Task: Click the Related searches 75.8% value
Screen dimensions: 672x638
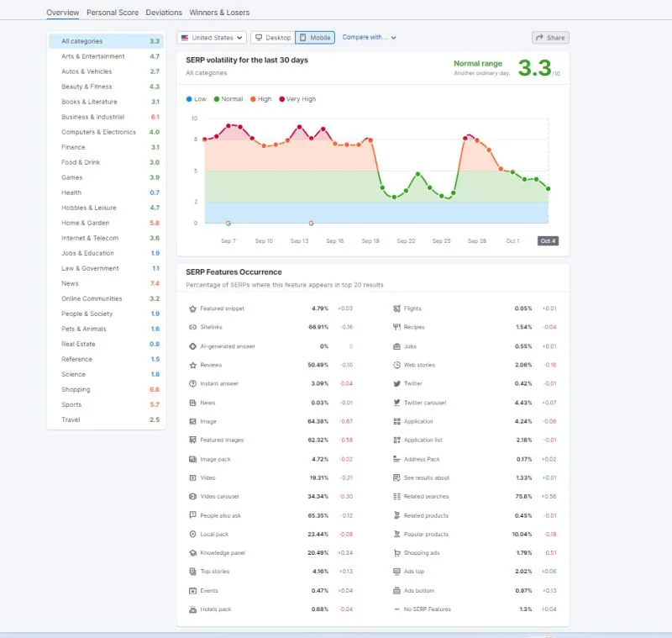Action: point(523,497)
